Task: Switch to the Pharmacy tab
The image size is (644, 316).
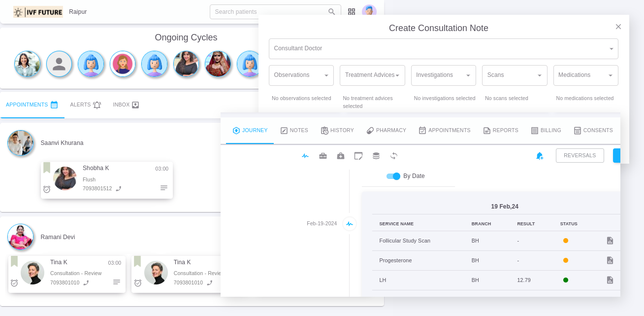Action: coord(386,131)
